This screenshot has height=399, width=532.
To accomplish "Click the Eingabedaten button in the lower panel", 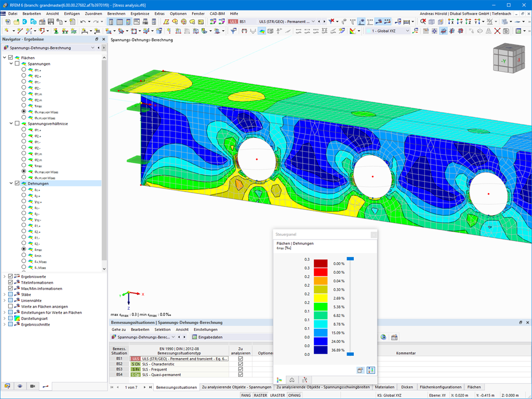I will pos(210,337).
